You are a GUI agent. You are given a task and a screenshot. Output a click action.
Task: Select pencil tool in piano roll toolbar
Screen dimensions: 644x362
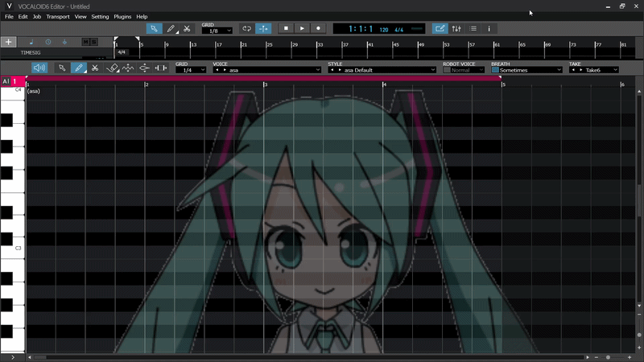click(x=78, y=68)
